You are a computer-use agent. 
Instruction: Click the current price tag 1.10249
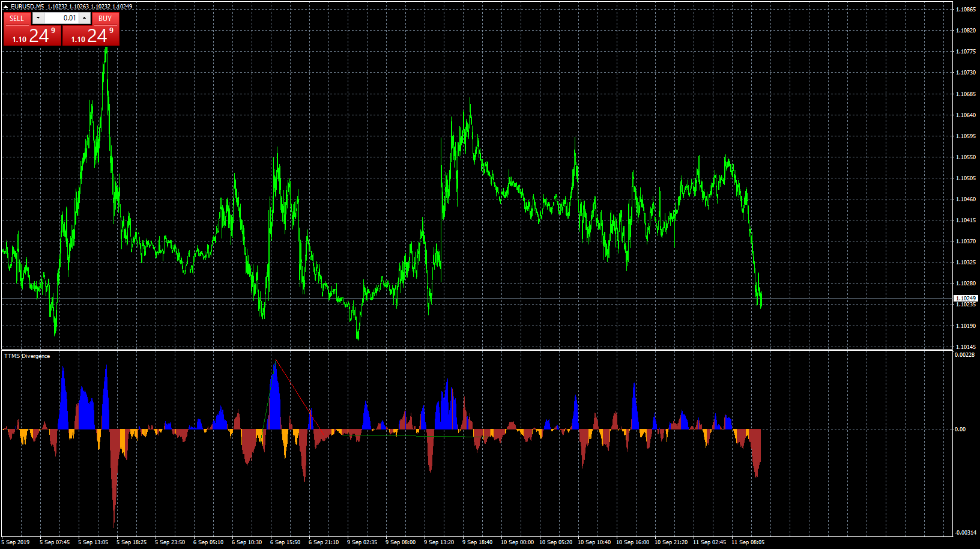click(x=966, y=299)
